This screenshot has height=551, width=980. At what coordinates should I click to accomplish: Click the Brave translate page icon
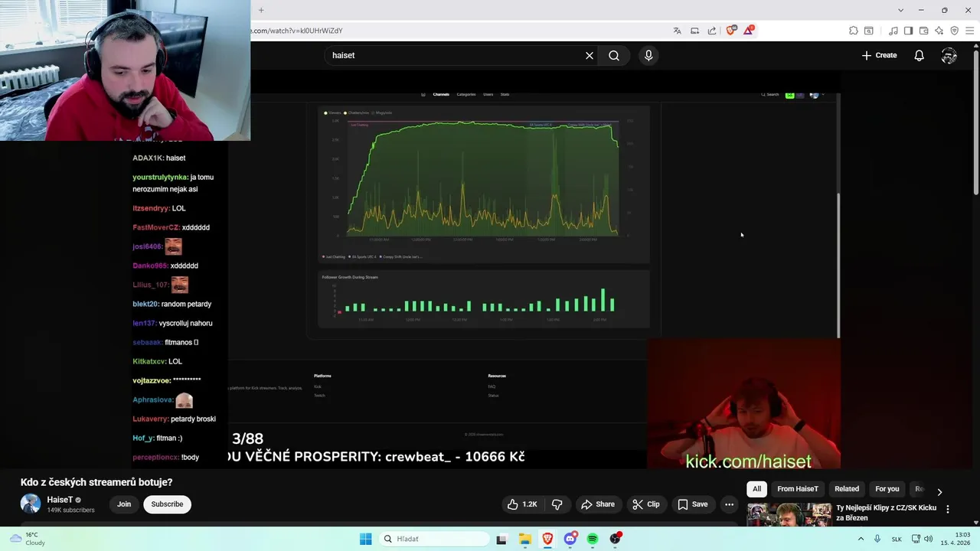(x=677, y=31)
